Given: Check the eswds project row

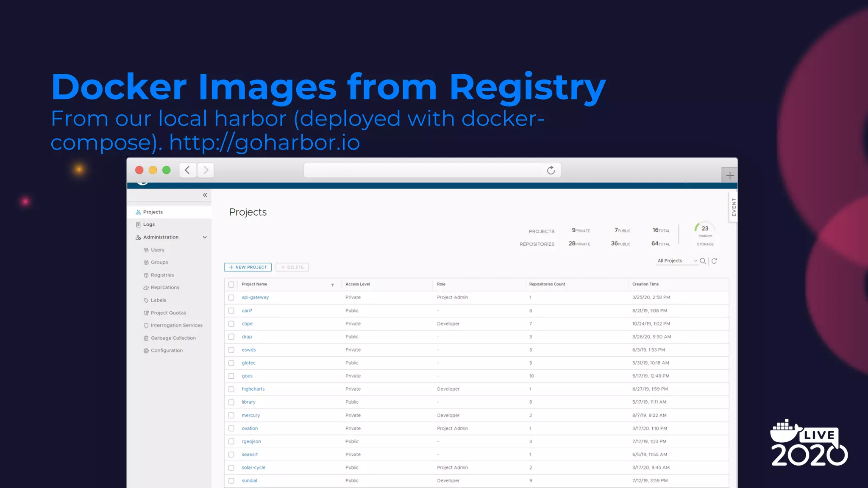Looking at the screenshot, I should pos(231,350).
